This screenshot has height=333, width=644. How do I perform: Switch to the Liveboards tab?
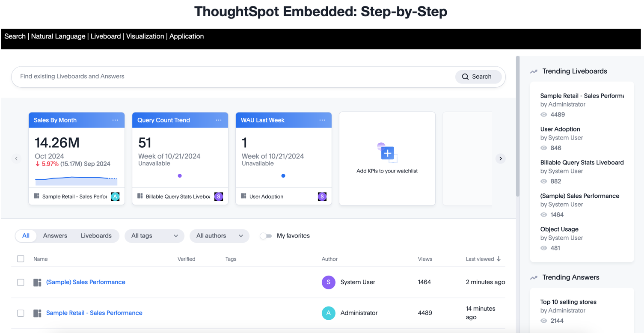click(x=96, y=235)
